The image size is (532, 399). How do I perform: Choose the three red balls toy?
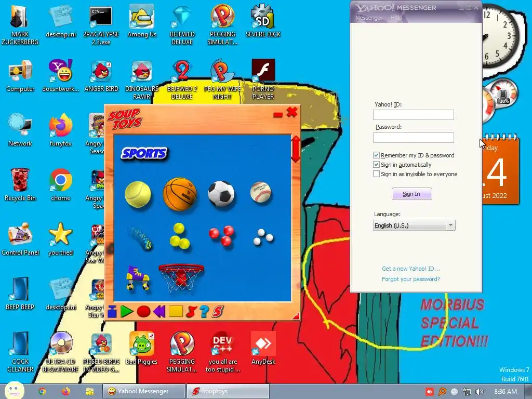[x=221, y=235]
